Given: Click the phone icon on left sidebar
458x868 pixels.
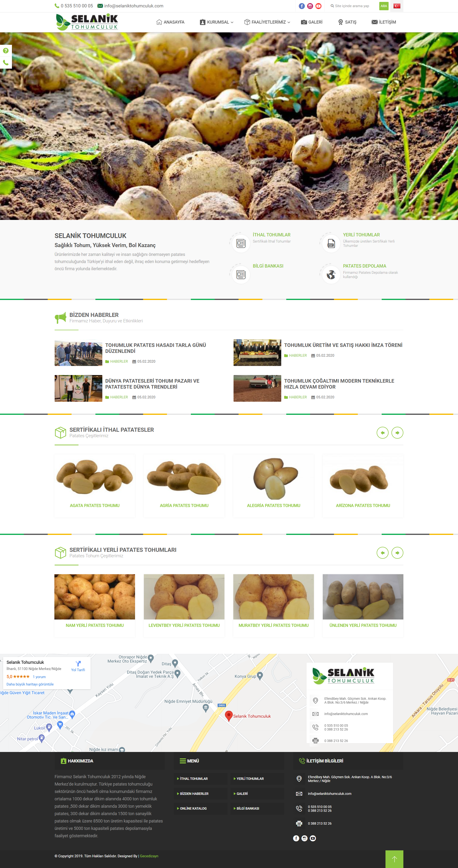Looking at the screenshot, I should (6, 63).
